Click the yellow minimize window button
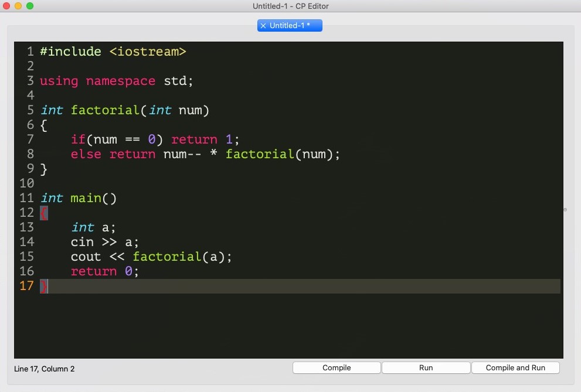The height and width of the screenshot is (392, 581). [18, 6]
